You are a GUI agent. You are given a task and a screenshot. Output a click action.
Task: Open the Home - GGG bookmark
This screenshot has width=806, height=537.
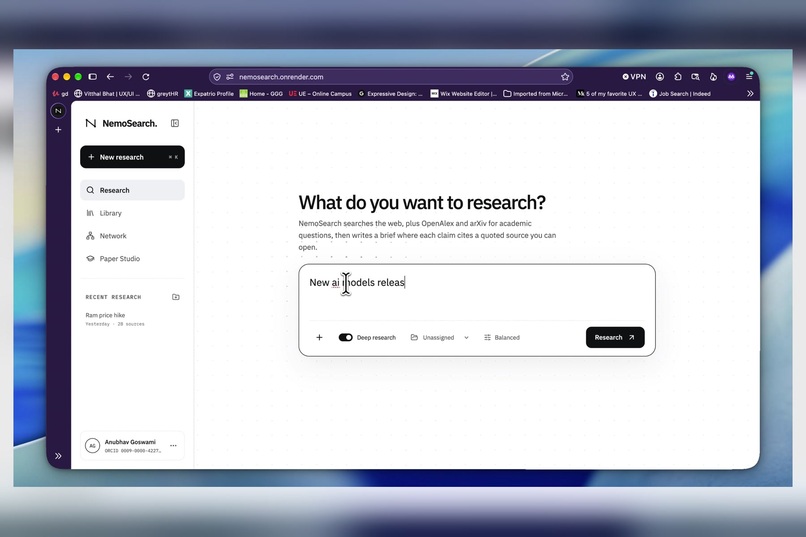tap(261, 94)
